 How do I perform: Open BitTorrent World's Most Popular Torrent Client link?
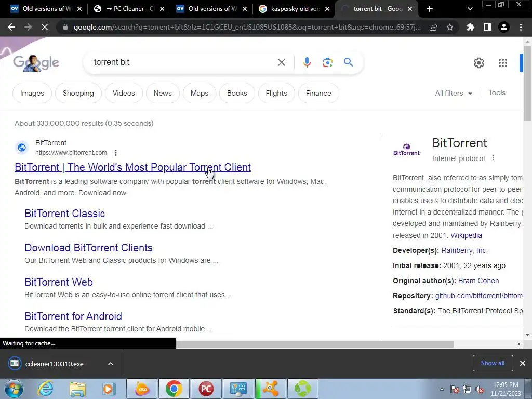[132, 167]
